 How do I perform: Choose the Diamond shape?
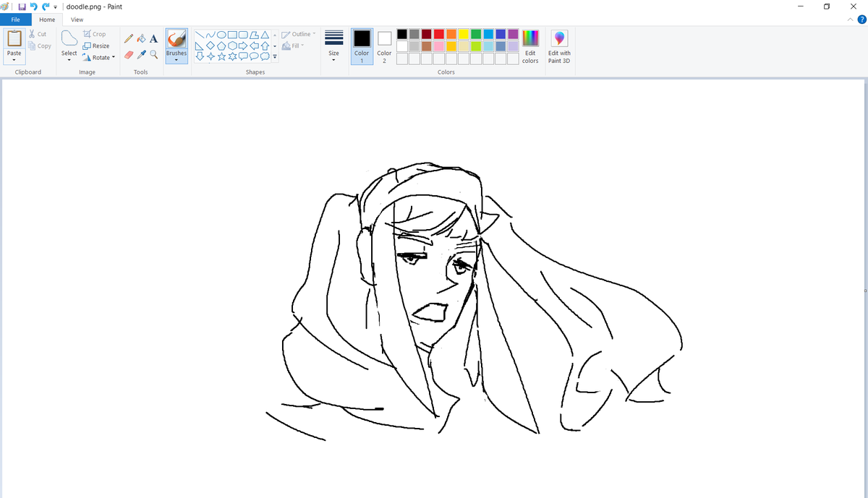click(210, 46)
